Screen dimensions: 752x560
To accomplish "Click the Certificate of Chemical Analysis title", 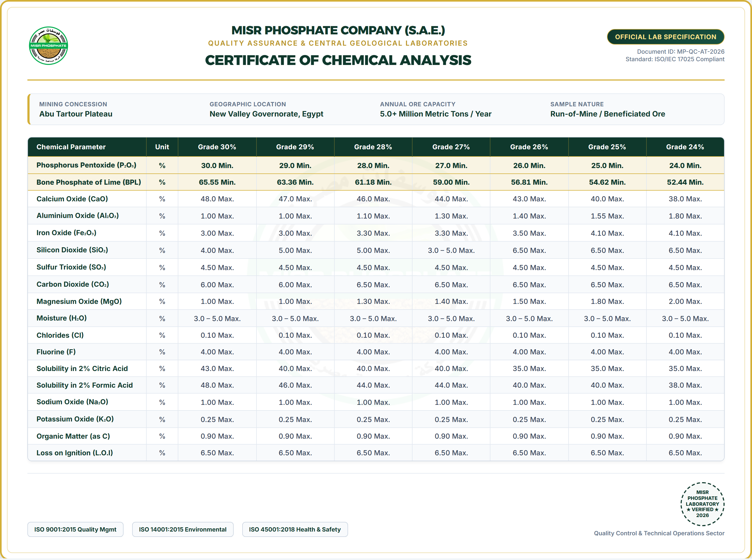I will [x=338, y=60].
